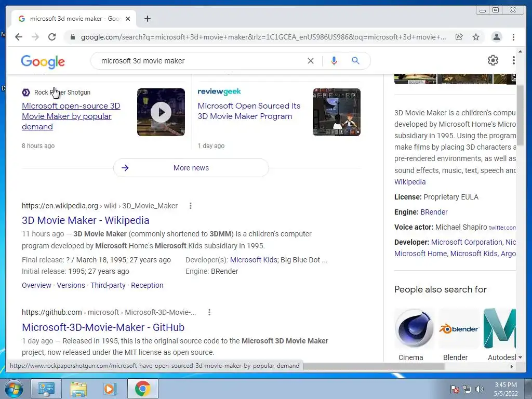
Task: Go to the Google logo homepage
Action: (x=43, y=61)
